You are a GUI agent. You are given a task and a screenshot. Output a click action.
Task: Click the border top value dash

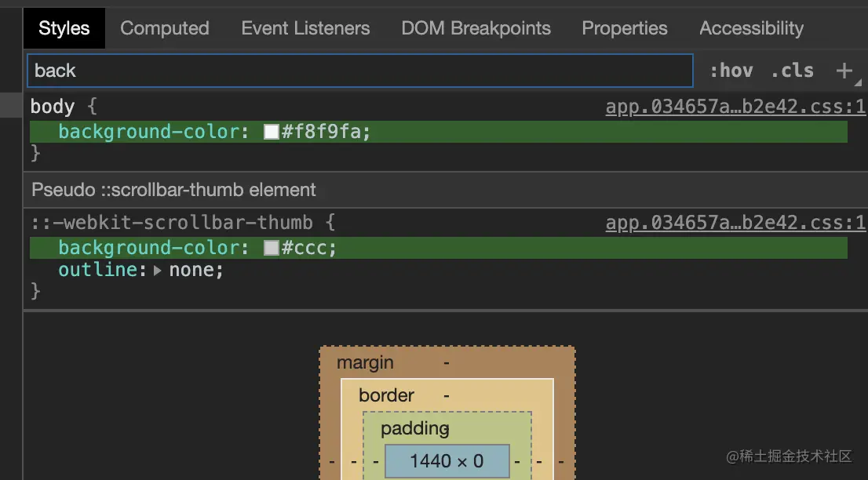447,395
